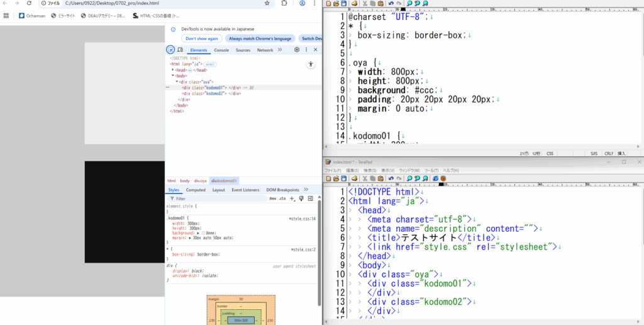This screenshot has width=644, height=325.
Task: Click the save icon in lower TeraPad toolbar
Action: pos(343,178)
